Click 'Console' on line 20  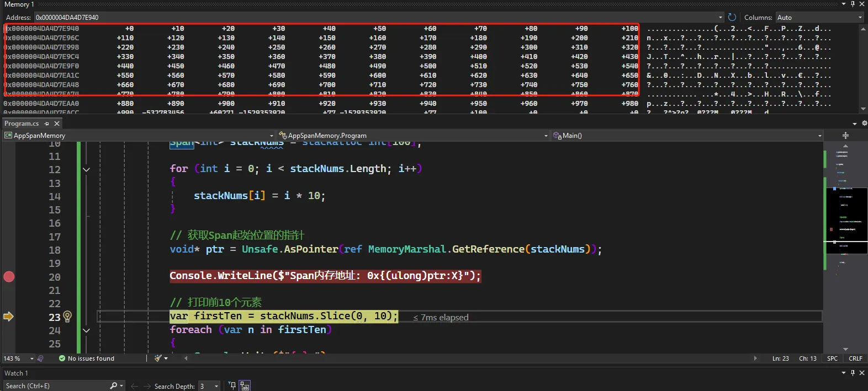pos(190,276)
